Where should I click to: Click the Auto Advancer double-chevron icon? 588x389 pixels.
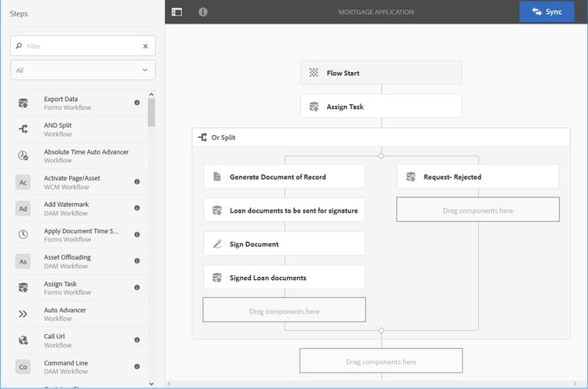click(24, 314)
